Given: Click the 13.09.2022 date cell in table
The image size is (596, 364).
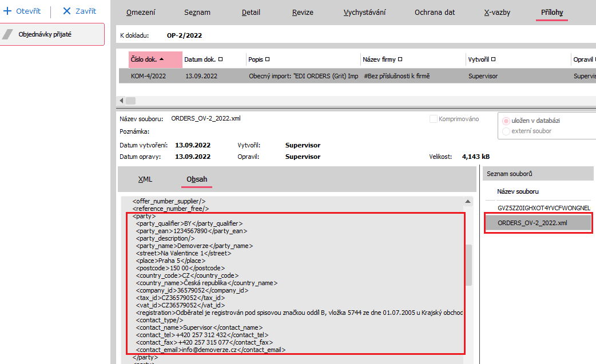Looking at the screenshot, I should (201, 76).
